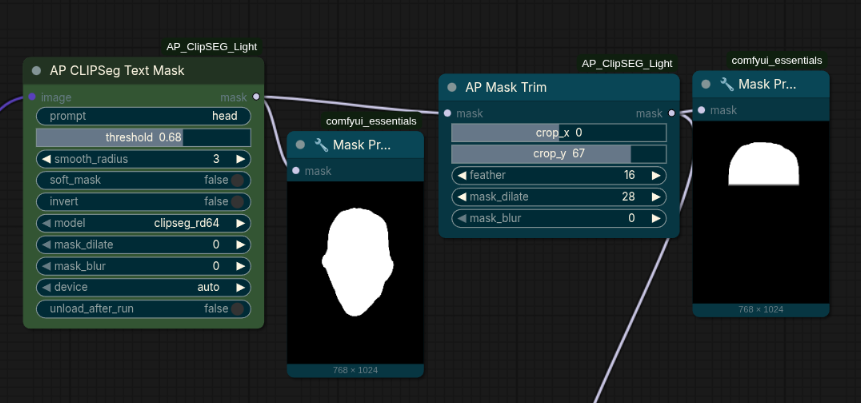This screenshot has height=403, width=861.
Task: Click collapse dot on right Mask Preview node
Action: click(x=706, y=84)
